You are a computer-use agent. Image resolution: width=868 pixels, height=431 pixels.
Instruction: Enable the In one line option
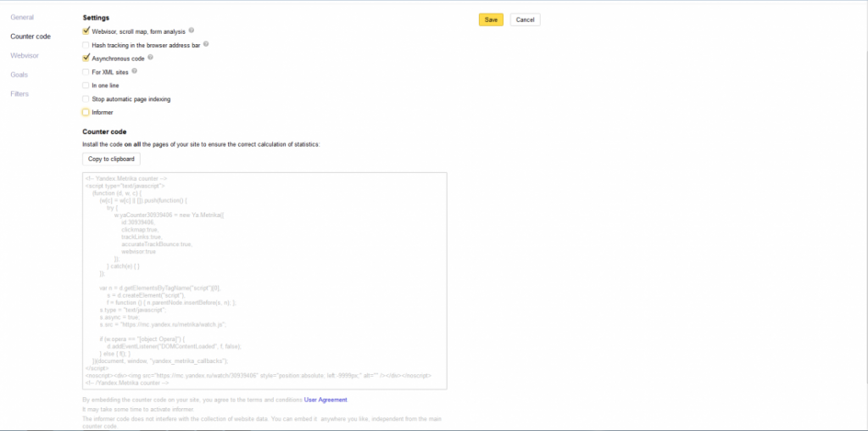pos(86,86)
